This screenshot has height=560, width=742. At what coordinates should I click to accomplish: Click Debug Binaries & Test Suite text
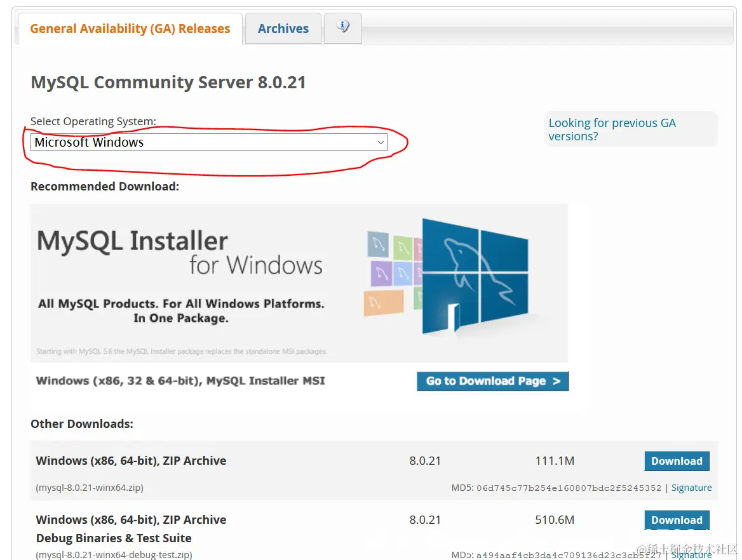(x=114, y=538)
